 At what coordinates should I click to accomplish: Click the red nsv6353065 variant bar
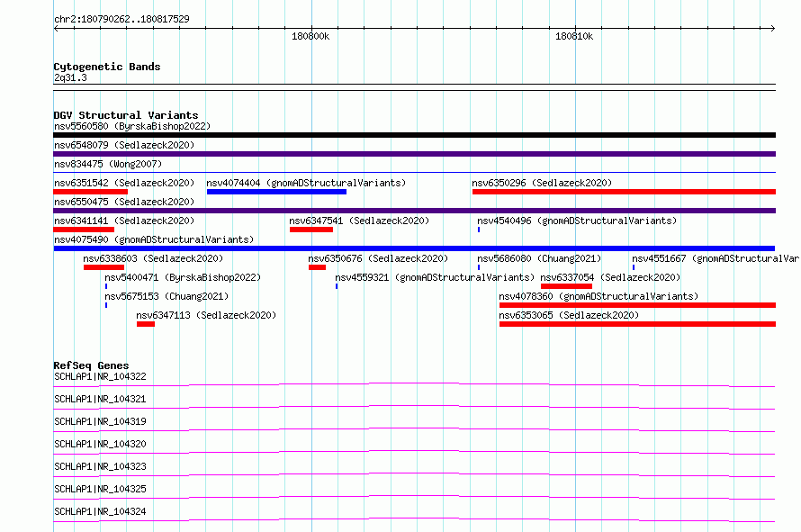coord(637,324)
